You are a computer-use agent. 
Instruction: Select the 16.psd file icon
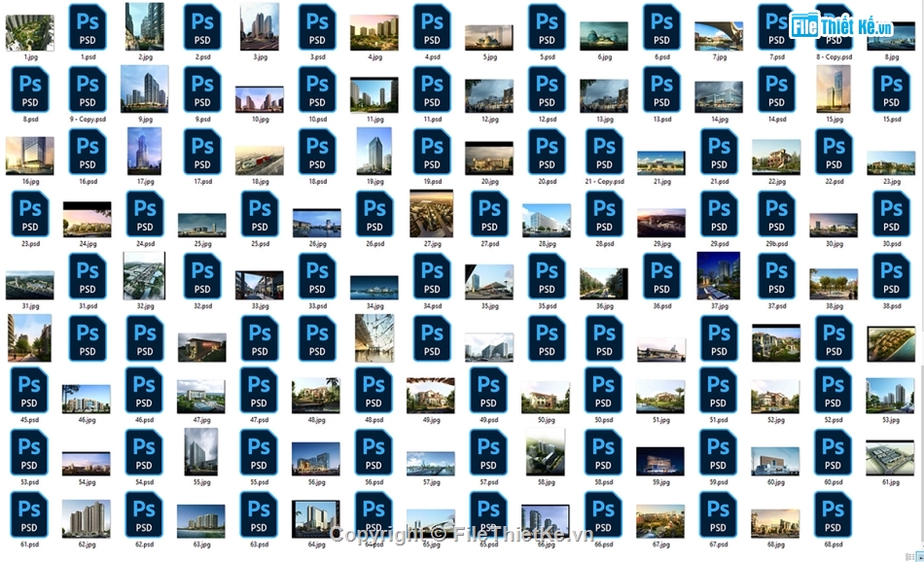tap(88, 152)
